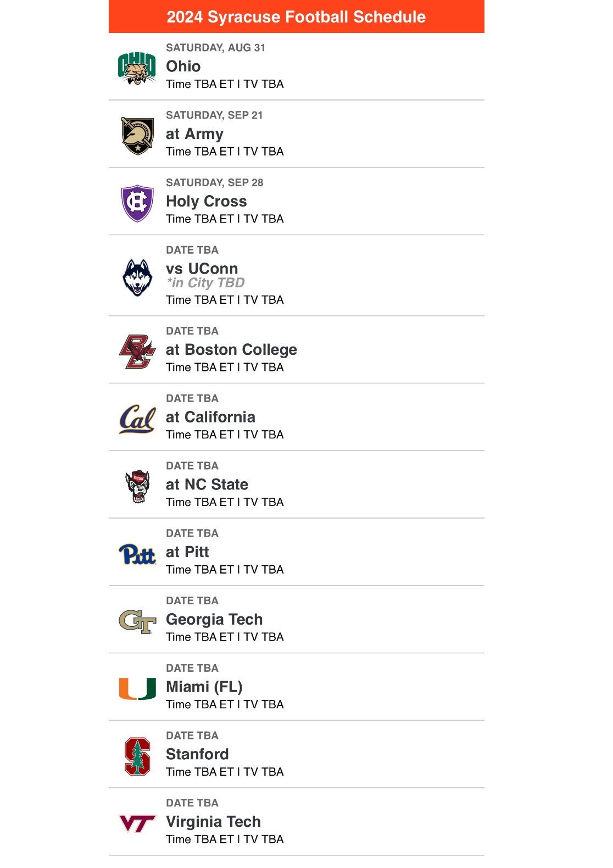
Task: Select the Georgia Tech GT logo
Action: click(x=137, y=621)
